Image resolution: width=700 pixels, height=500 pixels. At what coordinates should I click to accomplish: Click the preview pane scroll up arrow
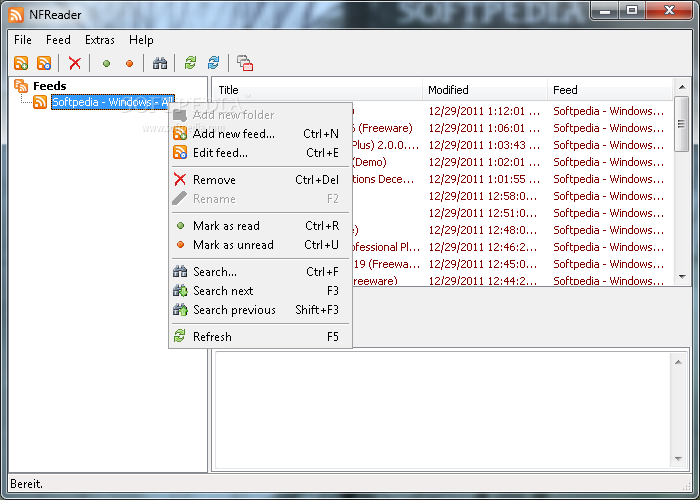tap(678, 362)
